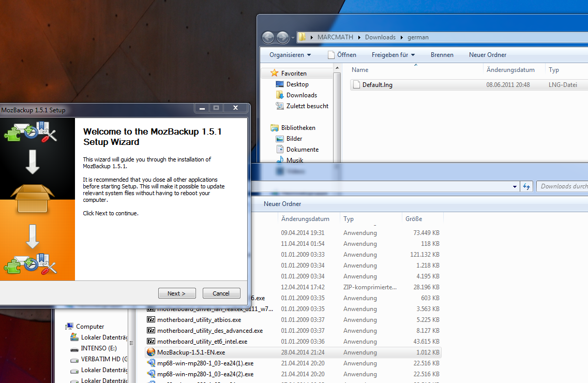Click ZIP-komprimierte type cell
This screenshot has height=383, width=588.
coord(370,287)
